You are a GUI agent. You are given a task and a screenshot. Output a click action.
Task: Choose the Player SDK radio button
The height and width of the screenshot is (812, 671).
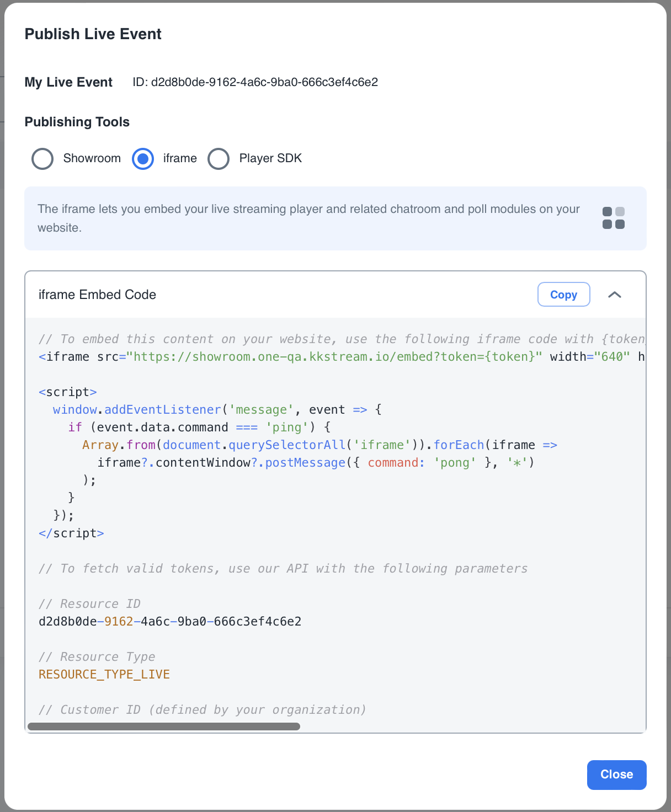219,159
